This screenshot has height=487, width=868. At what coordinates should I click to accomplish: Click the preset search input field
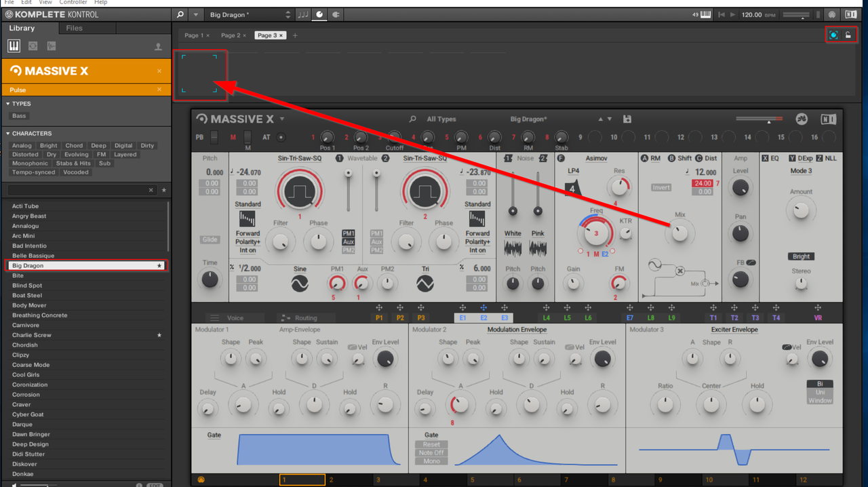(x=83, y=191)
